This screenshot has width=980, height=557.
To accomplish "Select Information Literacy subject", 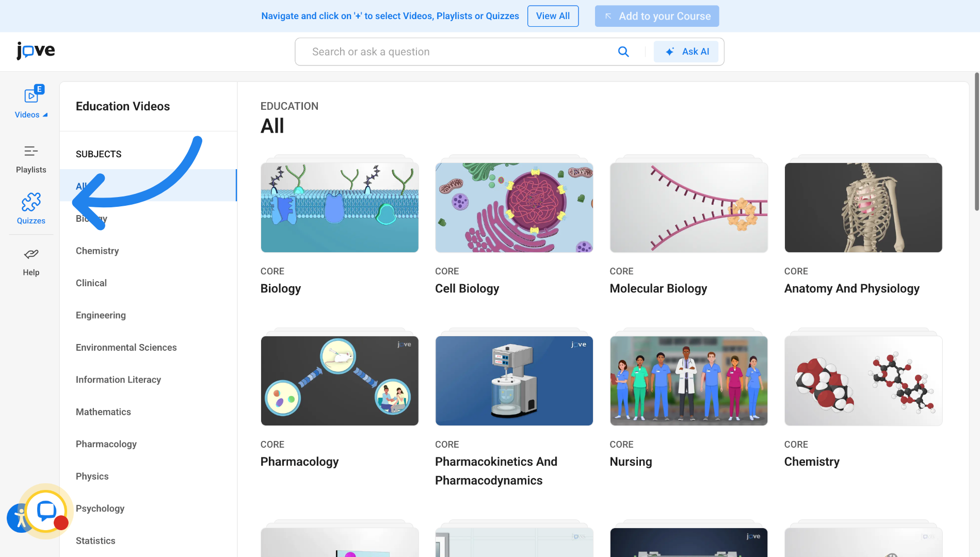I will pyautogui.click(x=118, y=380).
